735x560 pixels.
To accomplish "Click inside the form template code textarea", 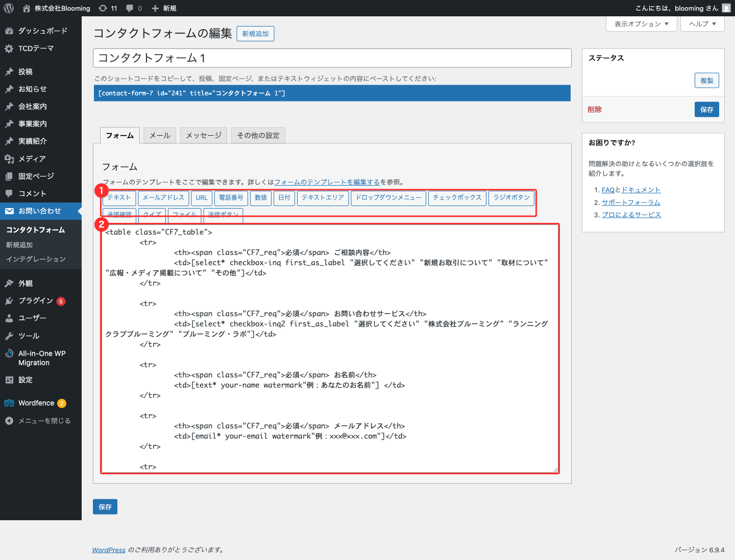I will coord(330,349).
